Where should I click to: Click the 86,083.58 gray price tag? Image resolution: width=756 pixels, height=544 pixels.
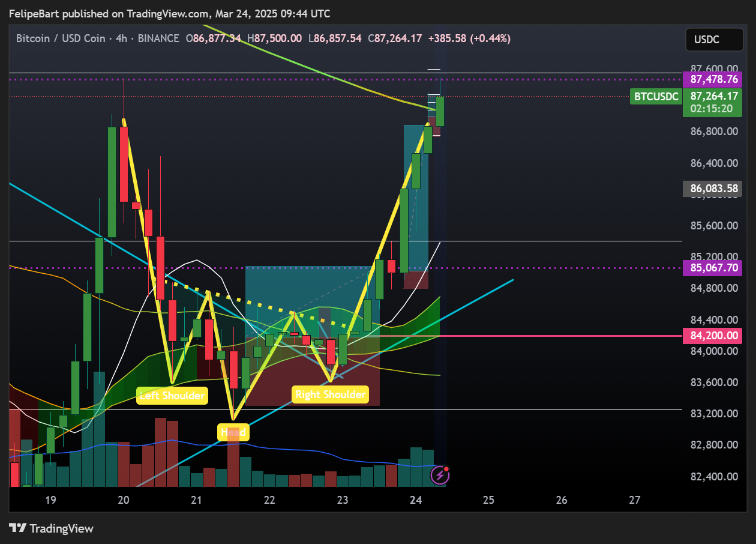point(713,189)
